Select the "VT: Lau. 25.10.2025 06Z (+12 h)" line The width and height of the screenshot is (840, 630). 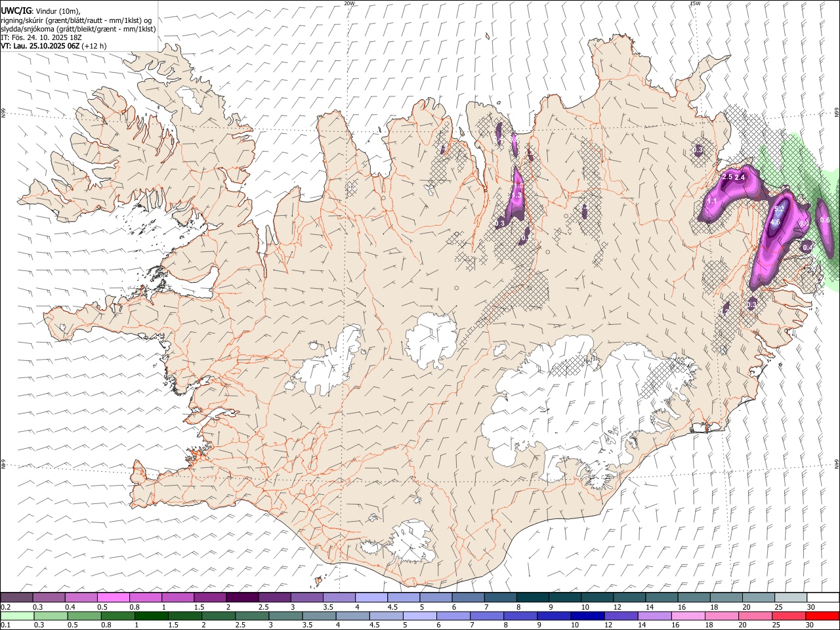tap(54, 46)
